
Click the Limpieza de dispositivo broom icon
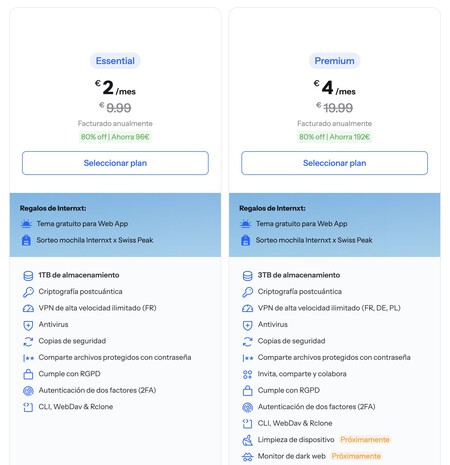pos(247,440)
